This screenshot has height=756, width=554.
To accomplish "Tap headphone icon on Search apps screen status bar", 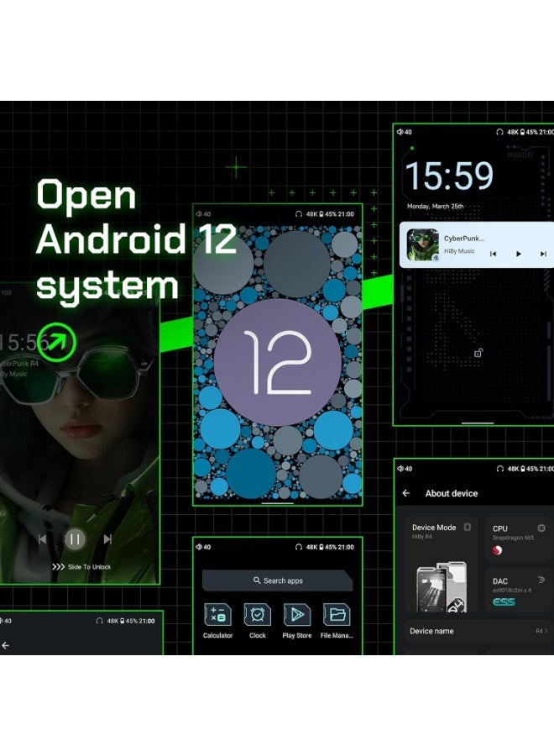I will [x=299, y=547].
